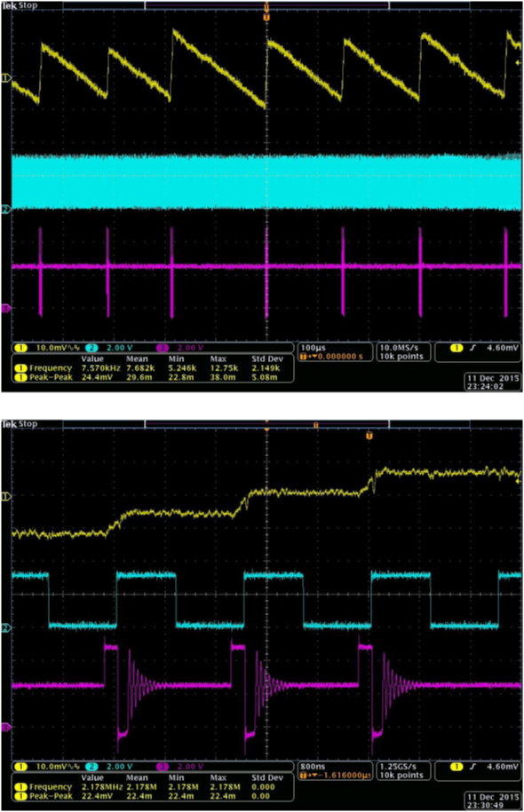
Task: Click channel 1 ground marker on top scope
Action: click(5, 78)
